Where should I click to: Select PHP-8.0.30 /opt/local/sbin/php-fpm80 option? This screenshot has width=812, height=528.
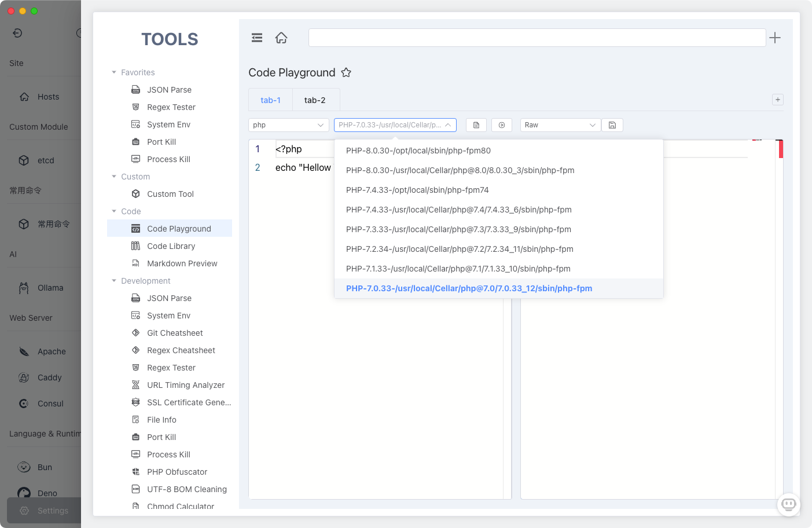click(499, 151)
